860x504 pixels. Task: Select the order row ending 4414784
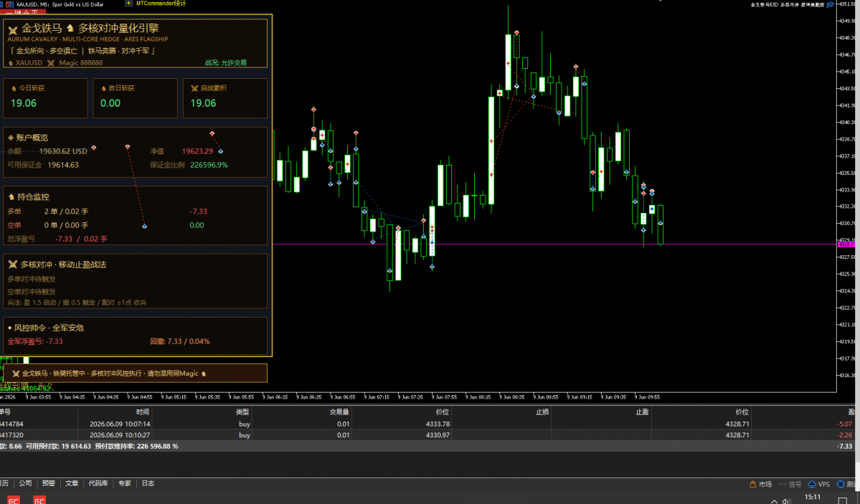[427, 424]
